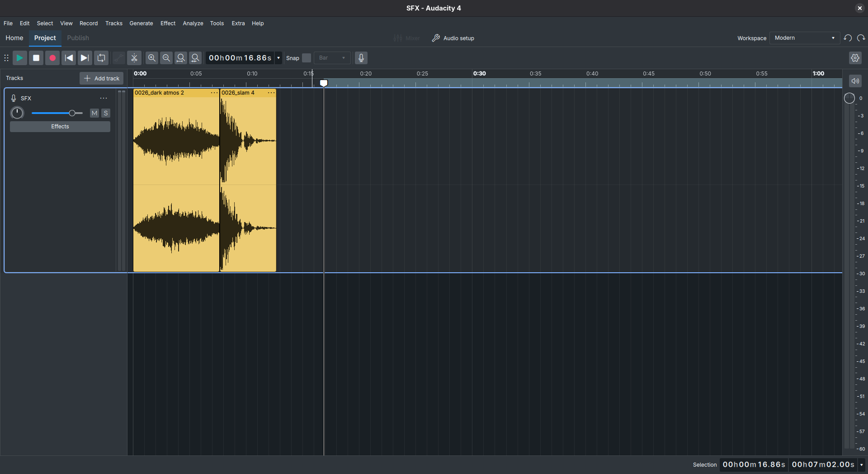Open the Workspace dropdown
The width and height of the screenshot is (868, 474).
(805, 38)
